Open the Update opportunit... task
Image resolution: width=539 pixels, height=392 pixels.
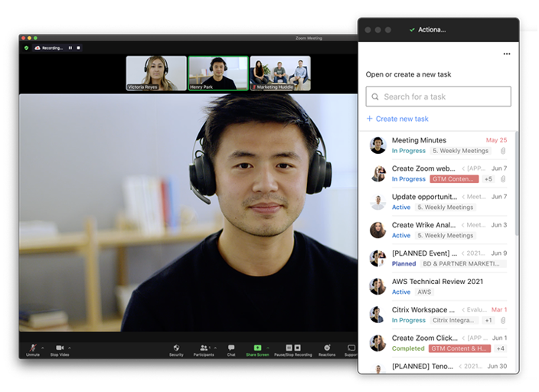438,202
